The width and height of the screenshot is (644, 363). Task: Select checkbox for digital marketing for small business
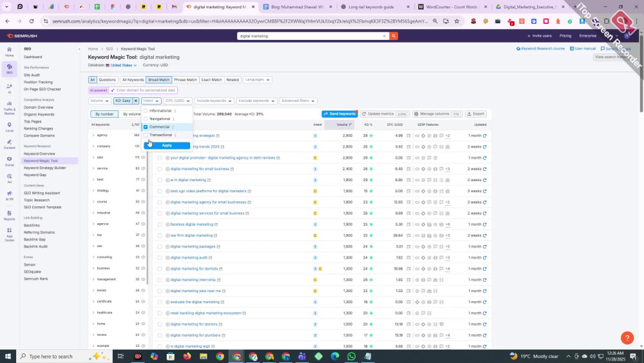[x=160, y=169]
